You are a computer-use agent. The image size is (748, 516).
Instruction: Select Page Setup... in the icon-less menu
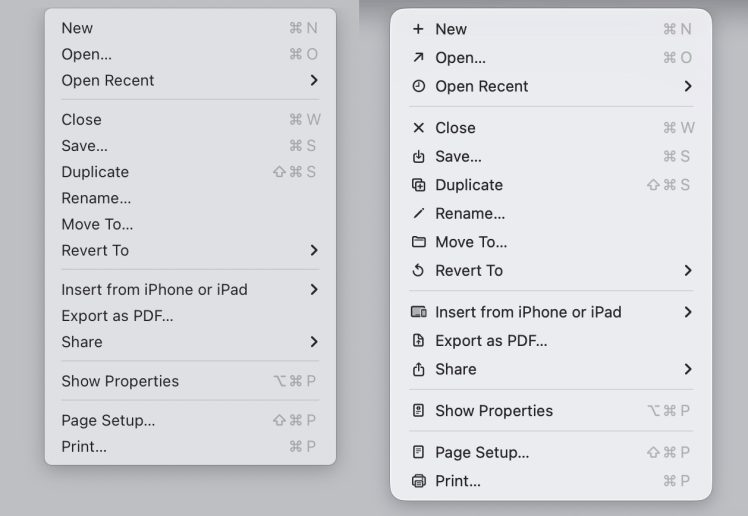pos(108,420)
